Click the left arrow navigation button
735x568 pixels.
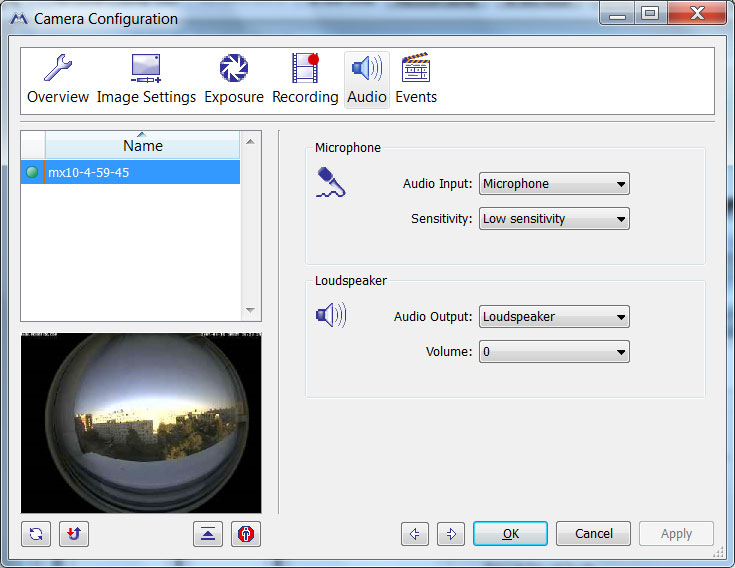(x=415, y=534)
